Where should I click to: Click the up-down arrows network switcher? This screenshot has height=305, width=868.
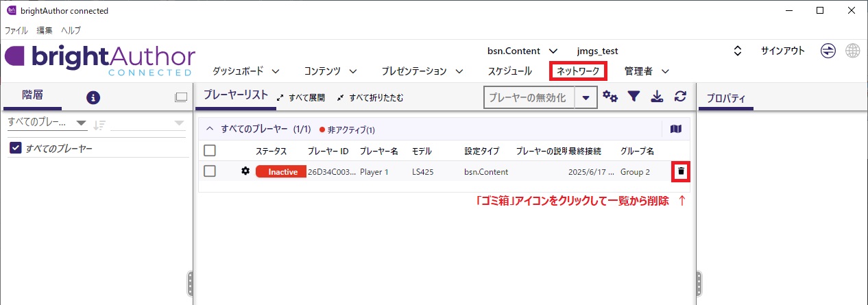[738, 51]
